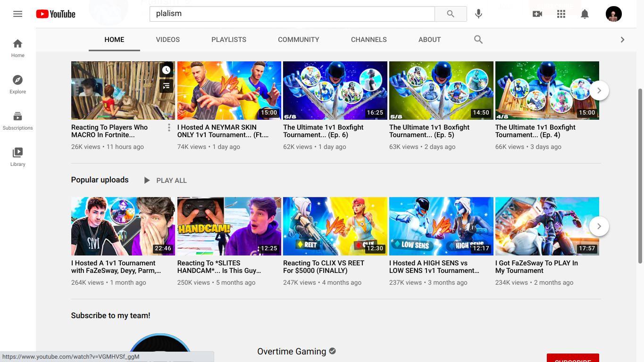The width and height of the screenshot is (644, 362).
Task: Open Subscriptions in the sidebar
Action: point(17,121)
